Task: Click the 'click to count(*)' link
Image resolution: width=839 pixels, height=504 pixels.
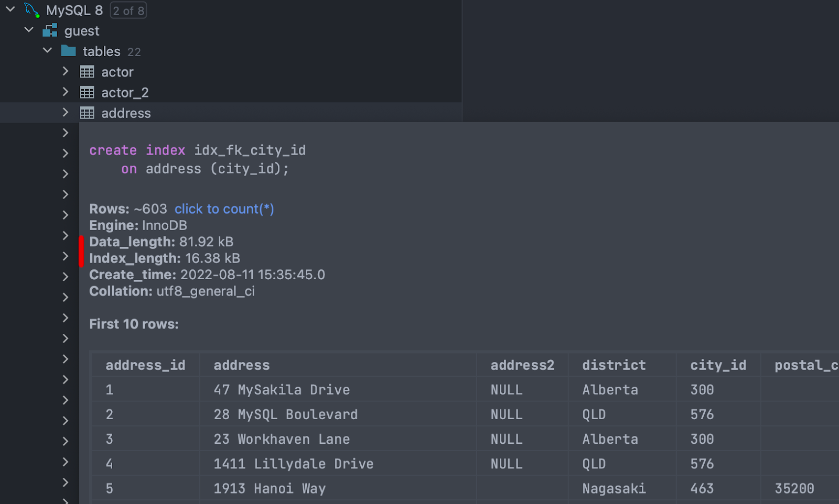Action: tap(224, 209)
